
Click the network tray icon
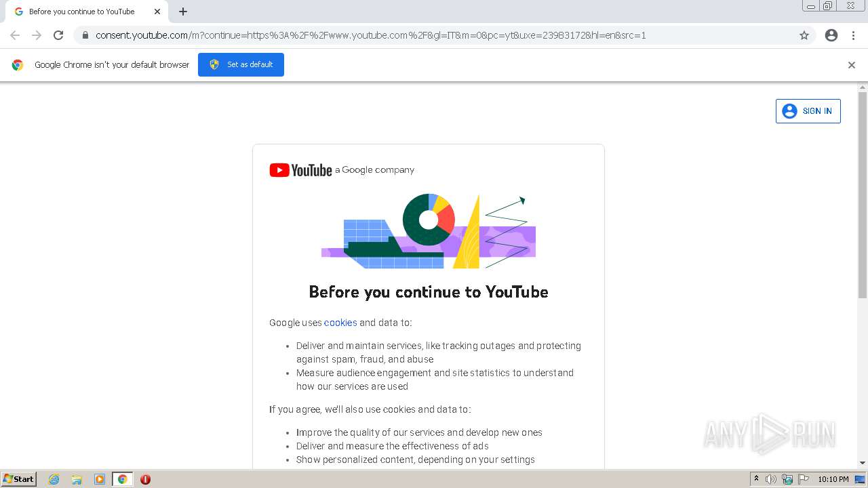tap(787, 479)
